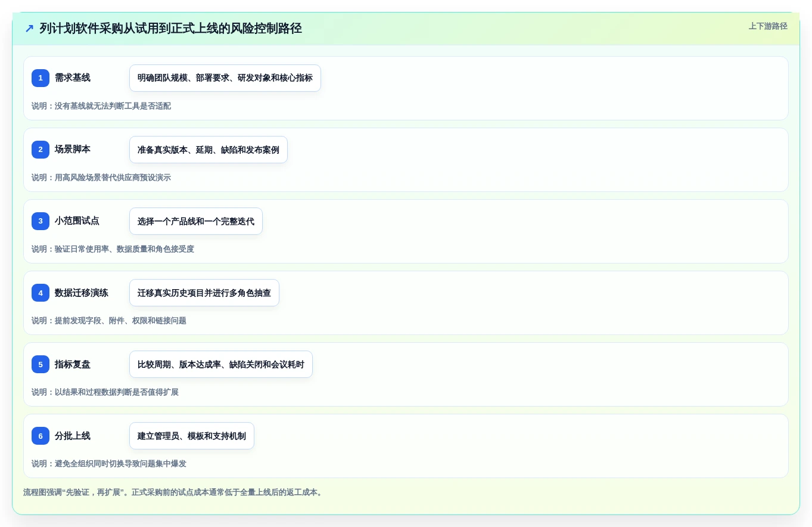Screen dimensions: 812x527
Task: Open the 明确团队规模、部署要求 detail box
Action: click(225, 78)
